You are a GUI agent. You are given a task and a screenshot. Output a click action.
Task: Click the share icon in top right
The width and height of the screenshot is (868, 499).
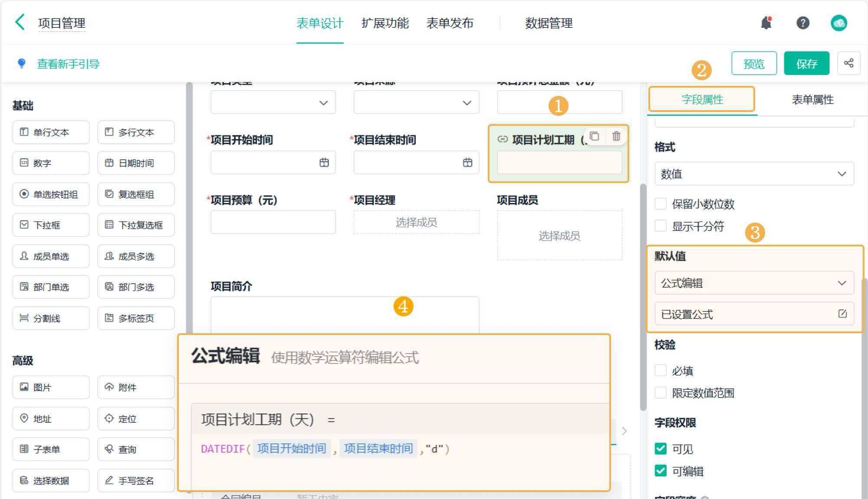click(x=849, y=63)
